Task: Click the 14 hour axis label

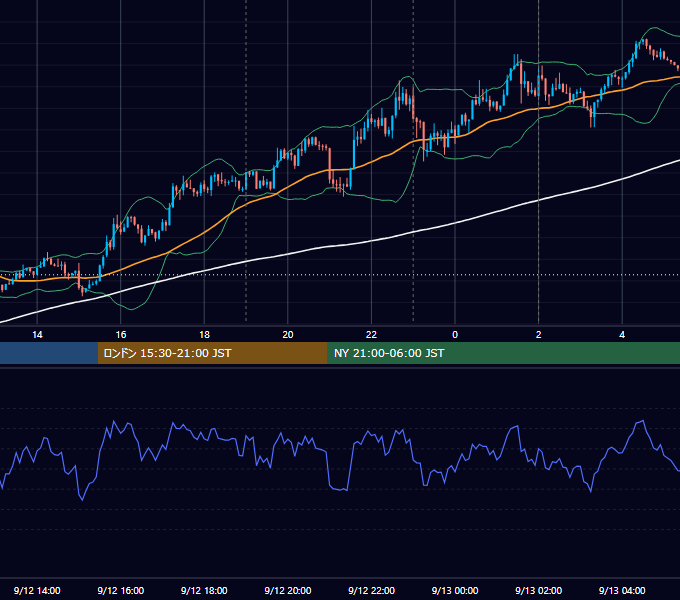Action: click(37, 335)
